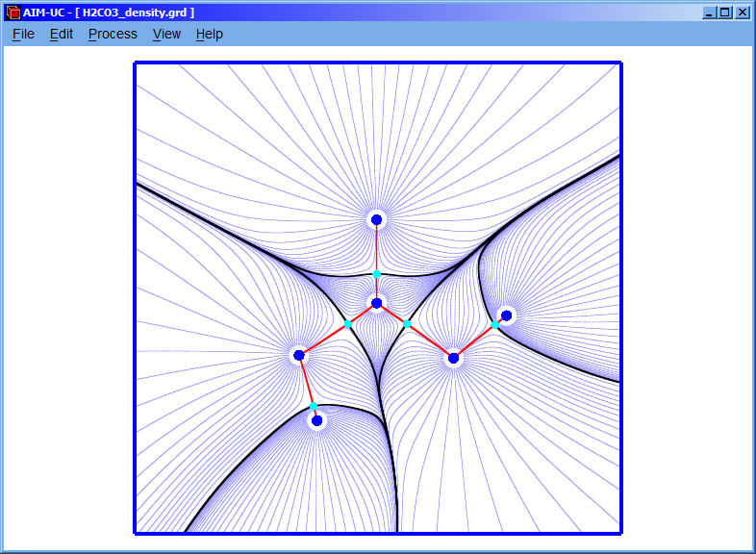
Task: Click cyan critical point above bottom-most atom
Action: click(313, 406)
